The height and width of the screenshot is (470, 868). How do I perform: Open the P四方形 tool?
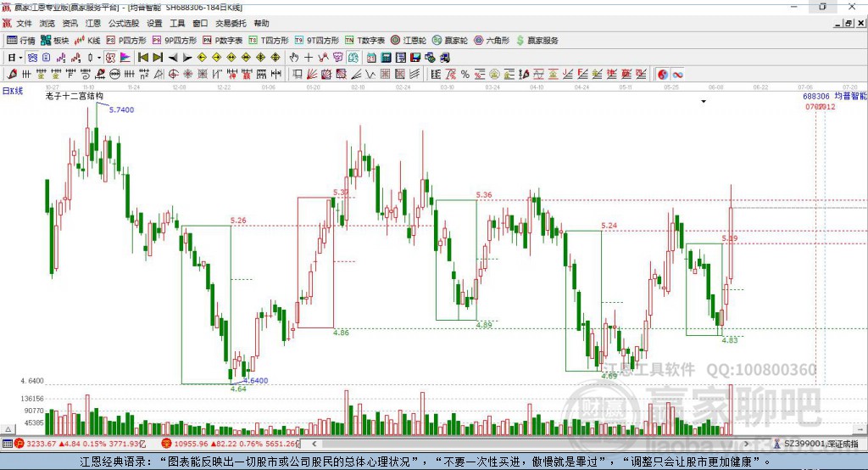point(126,41)
